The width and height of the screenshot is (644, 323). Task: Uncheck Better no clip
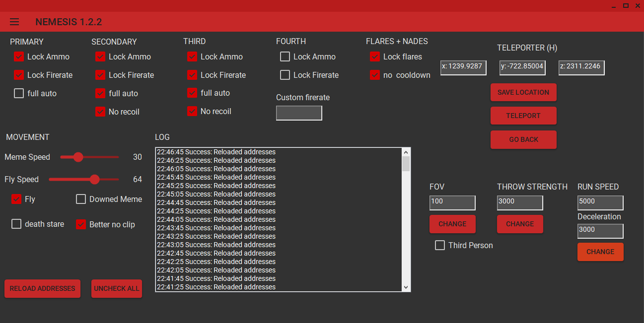pyautogui.click(x=81, y=224)
